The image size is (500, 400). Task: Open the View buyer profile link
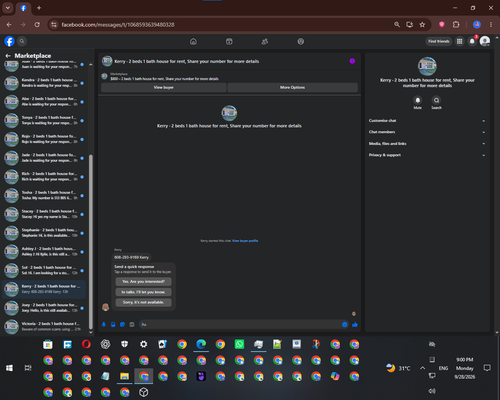[x=245, y=241]
